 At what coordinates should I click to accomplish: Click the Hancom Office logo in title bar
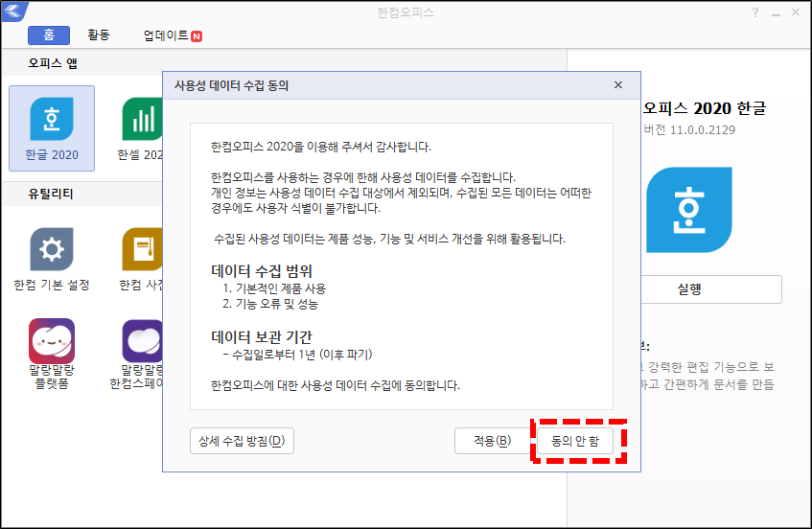click(14, 11)
